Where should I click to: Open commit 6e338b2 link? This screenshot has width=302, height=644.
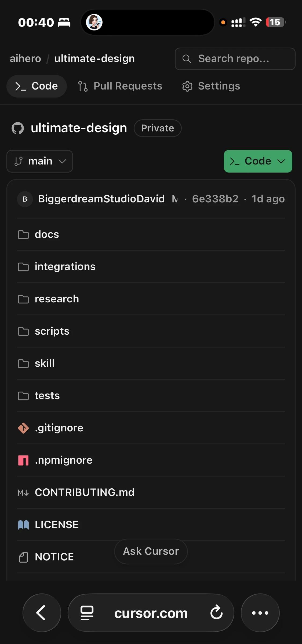[x=215, y=199]
